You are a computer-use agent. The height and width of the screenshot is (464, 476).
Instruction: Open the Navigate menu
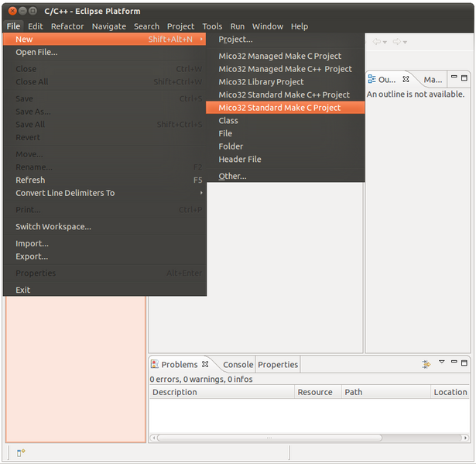pyautogui.click(x=108, y=26)
